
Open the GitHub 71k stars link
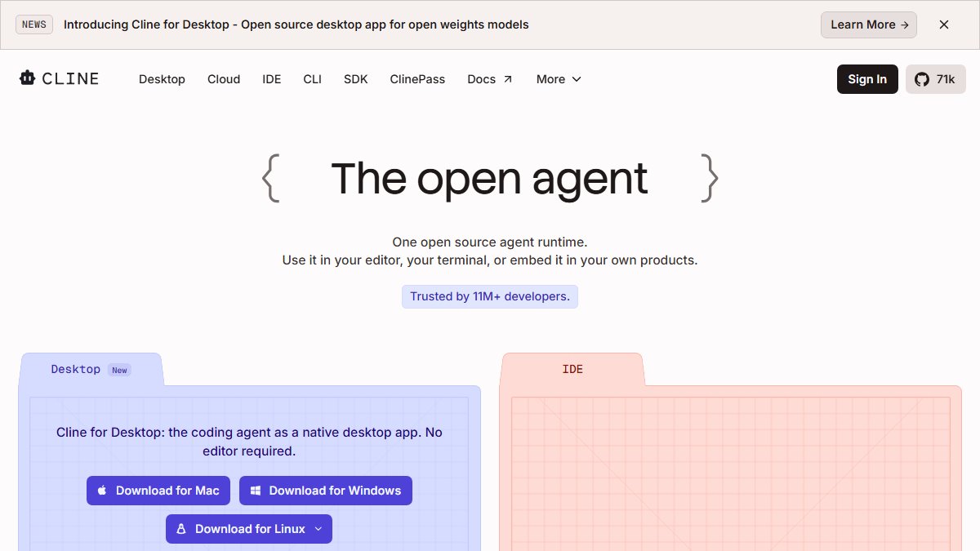pos(936,79)
